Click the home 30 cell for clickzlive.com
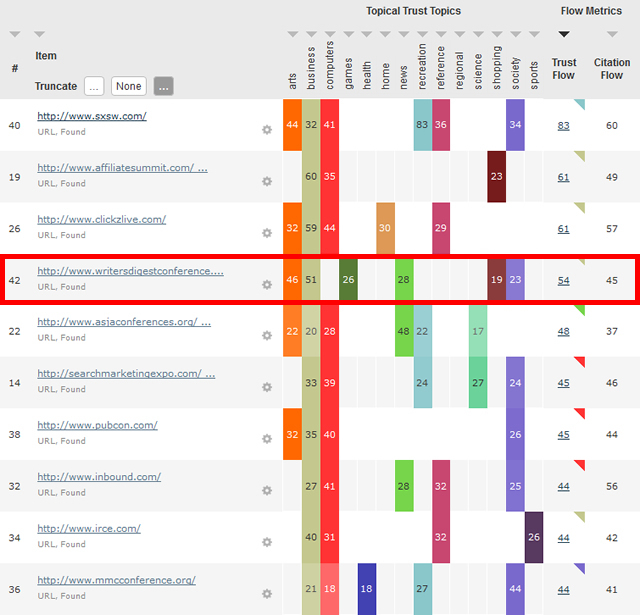 [x=385, y=228]
